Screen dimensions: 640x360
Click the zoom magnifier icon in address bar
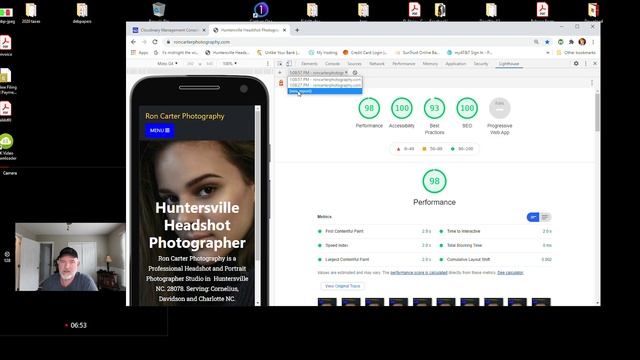[x=536, y=42]
